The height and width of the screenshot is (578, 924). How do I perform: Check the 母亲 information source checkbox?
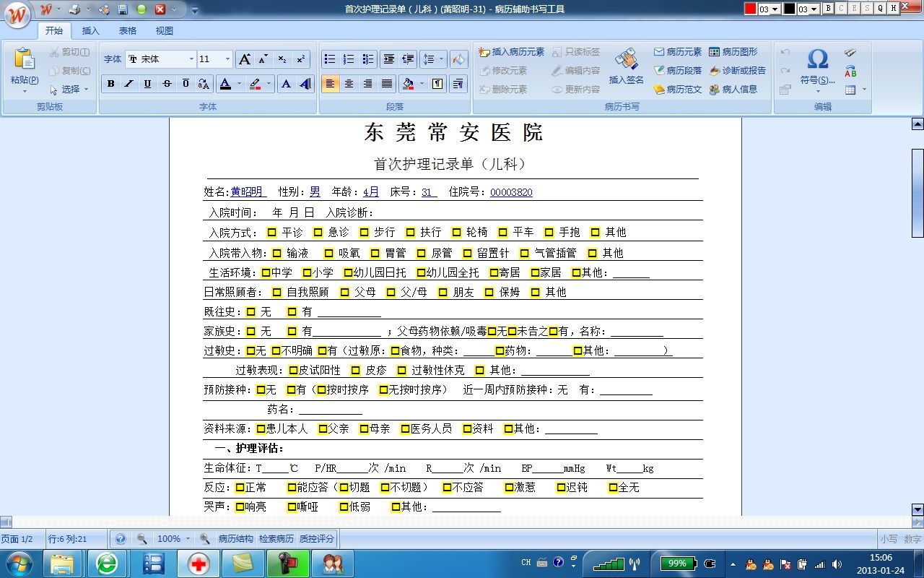tap(364, 428)
